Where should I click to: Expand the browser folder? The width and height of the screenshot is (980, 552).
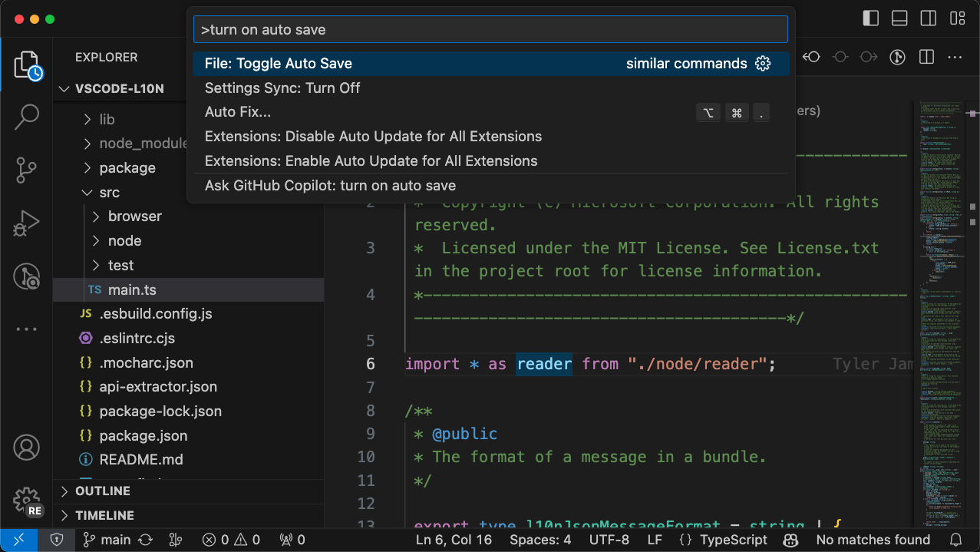pyautogui.click(x=134, y=217)
